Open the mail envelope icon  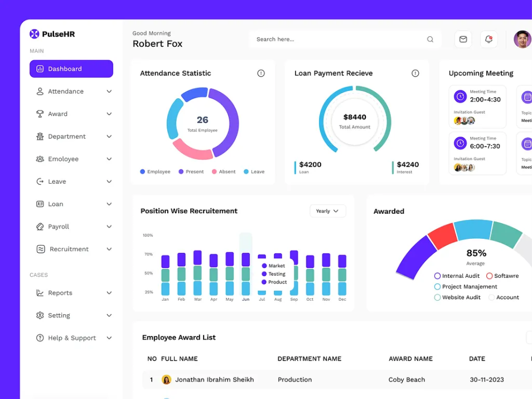point(463,40)
